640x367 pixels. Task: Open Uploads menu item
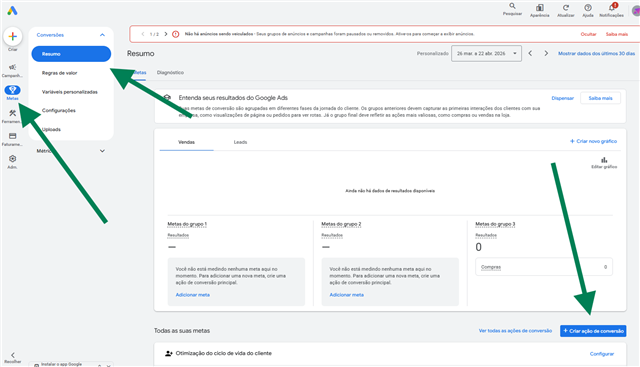[x=51, y=129]
